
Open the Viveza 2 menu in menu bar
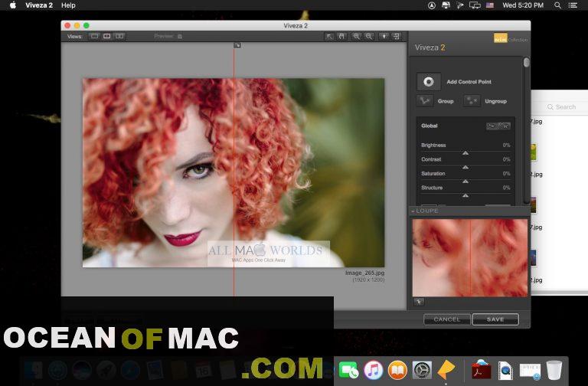click(x=39, y=5)
